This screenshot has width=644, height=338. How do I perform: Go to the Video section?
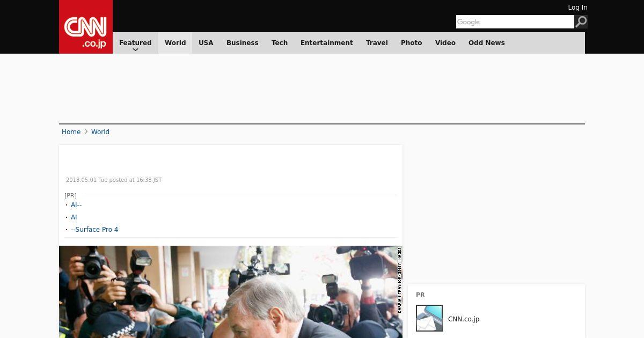[445, 43]
